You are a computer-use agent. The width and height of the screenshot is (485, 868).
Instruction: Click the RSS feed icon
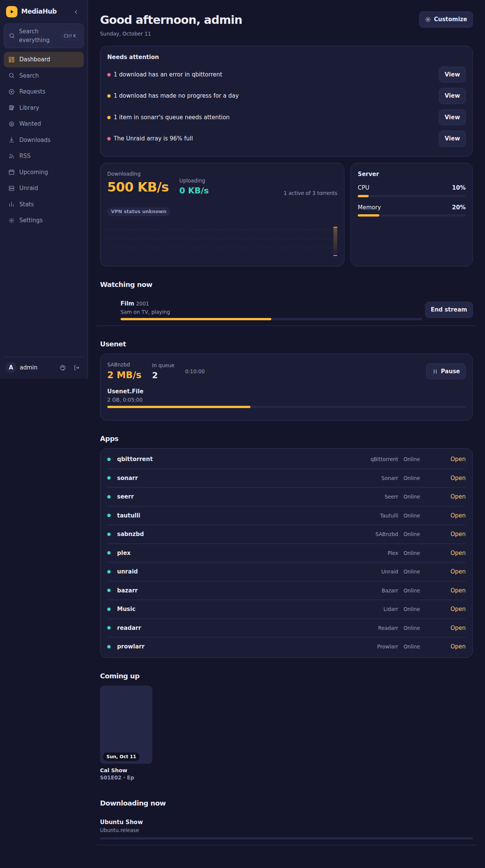12,156
